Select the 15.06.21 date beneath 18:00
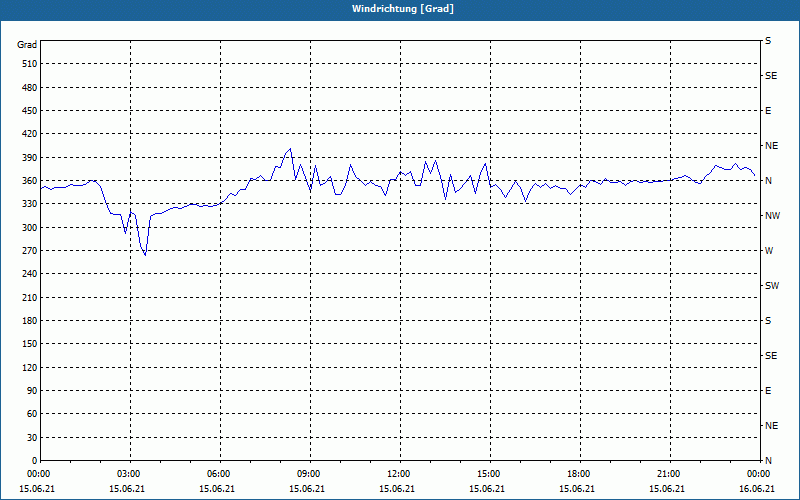The width and height of the screenshot is (800, 500). tap(577, 489)
